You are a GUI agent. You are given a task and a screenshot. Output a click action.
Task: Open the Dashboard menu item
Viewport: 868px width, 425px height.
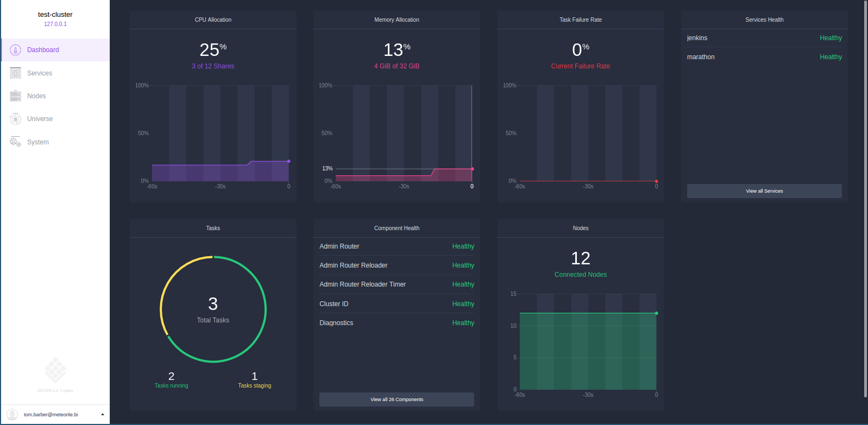click(x=55, y=50)
